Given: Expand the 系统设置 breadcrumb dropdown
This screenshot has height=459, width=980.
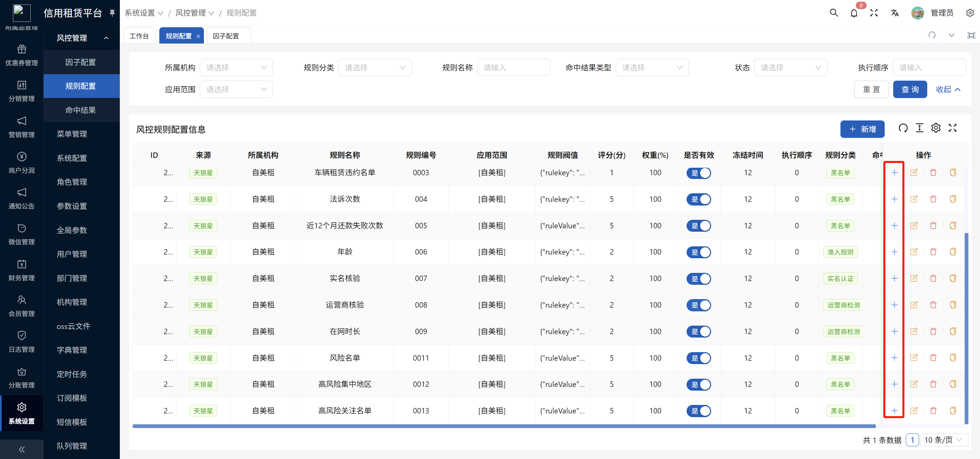Looking at the screenshot, I should point(144,13).
